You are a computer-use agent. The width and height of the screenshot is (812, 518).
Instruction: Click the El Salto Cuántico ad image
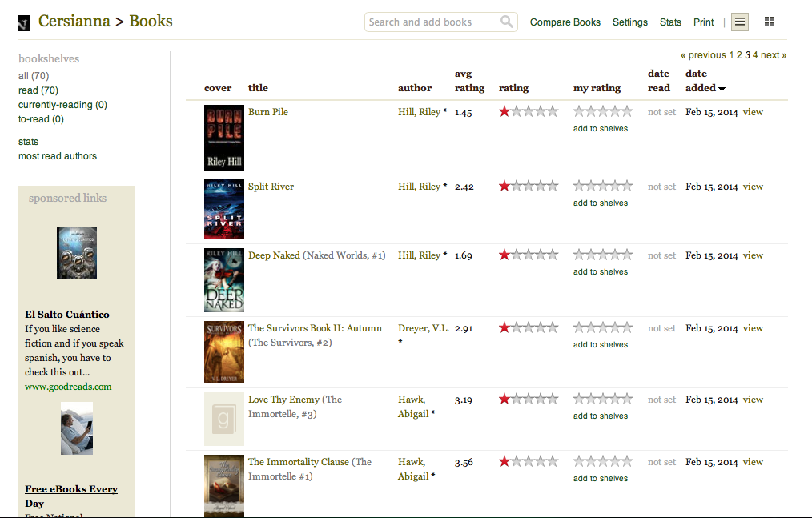[77, 253]
